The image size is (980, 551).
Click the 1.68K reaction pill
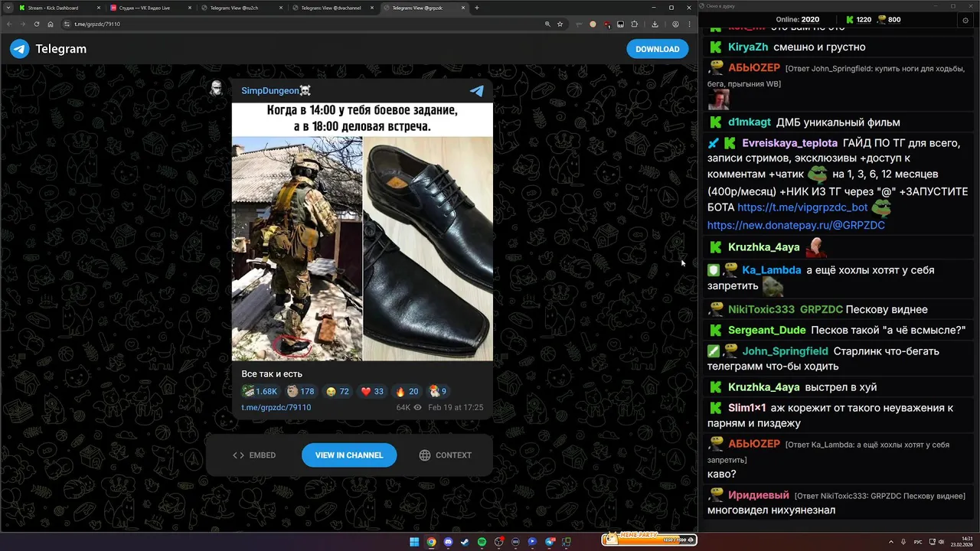(260, 391)
